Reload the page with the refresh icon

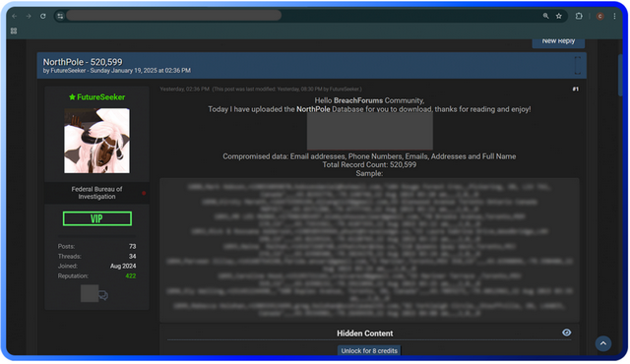43,16
